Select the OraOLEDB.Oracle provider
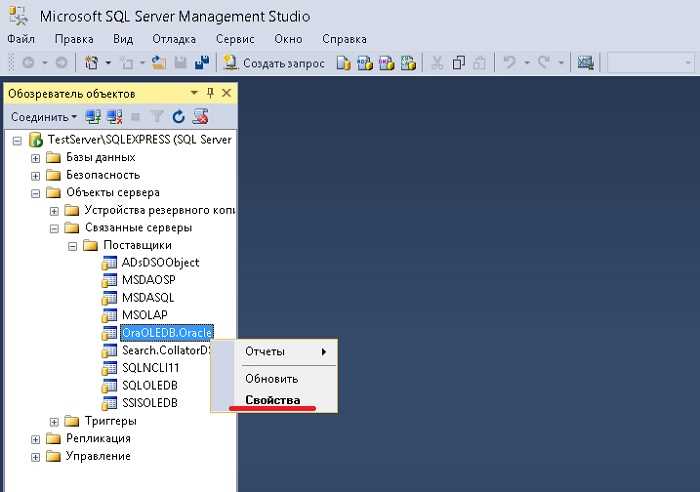This screenshot has height=492, width=700. pyautogui.click(x=167, y=333)
